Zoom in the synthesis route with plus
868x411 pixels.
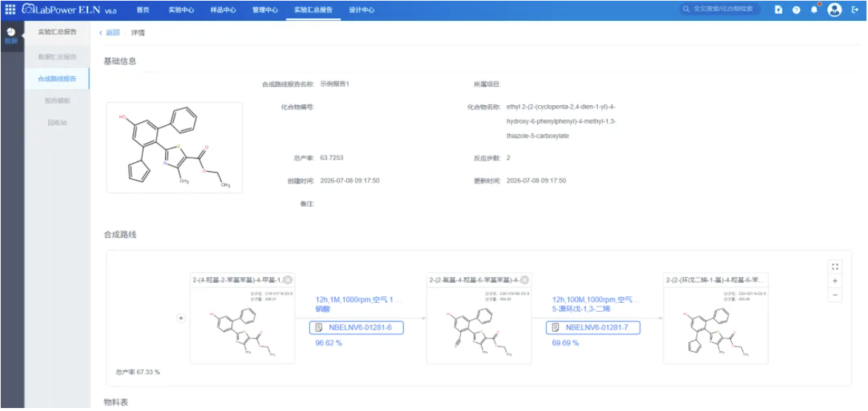point(835,281)
